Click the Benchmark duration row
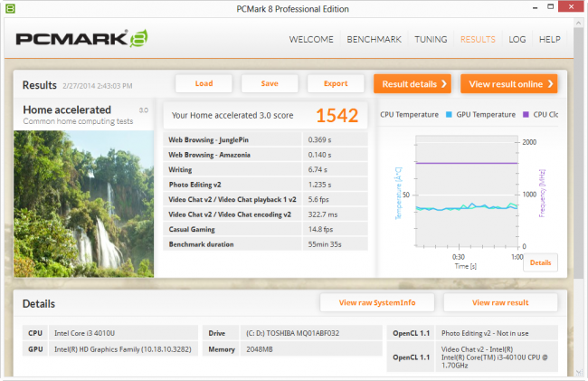The image size is (588, 381). point(265,244)
